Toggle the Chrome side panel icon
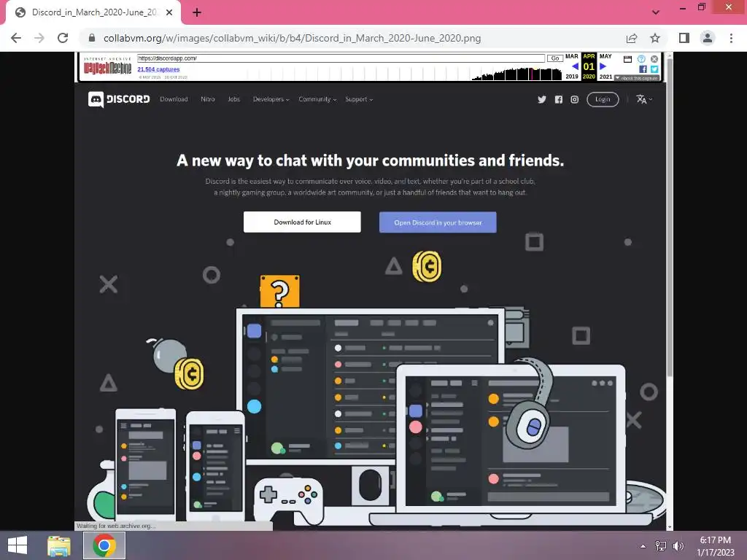The height and width of the screenshot is (560, 747). tap(684, 38)
